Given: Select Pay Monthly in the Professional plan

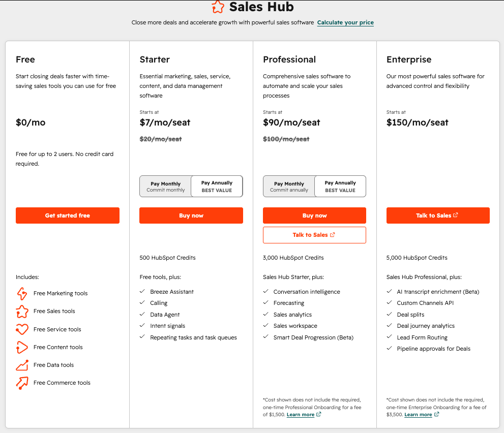Looking at the screenshot, I should tap(289, 187).
